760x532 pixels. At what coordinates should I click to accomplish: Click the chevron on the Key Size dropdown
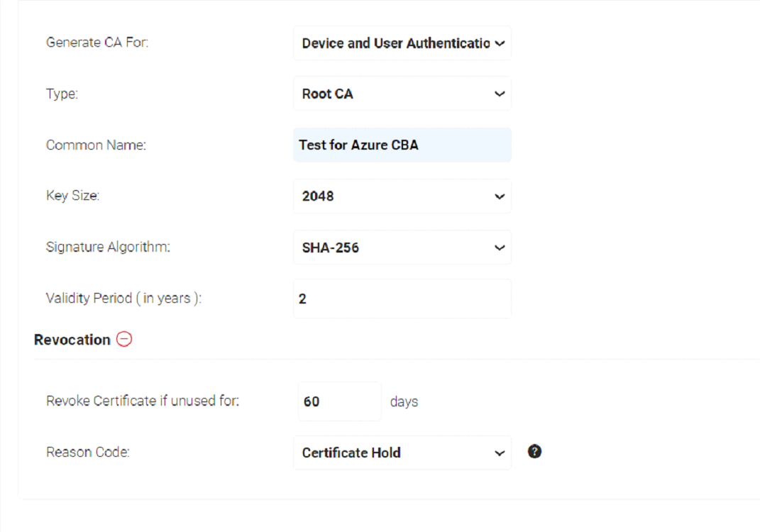pos(499,196)
